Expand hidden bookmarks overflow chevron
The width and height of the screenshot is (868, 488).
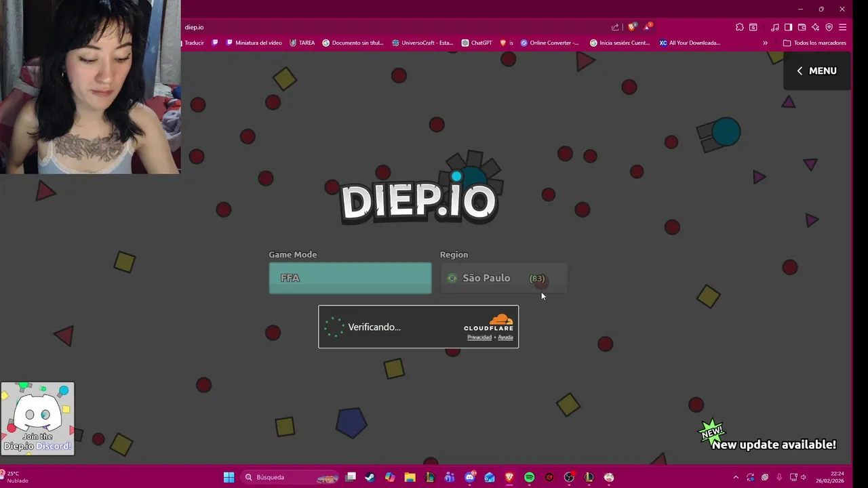click(765, 43)
